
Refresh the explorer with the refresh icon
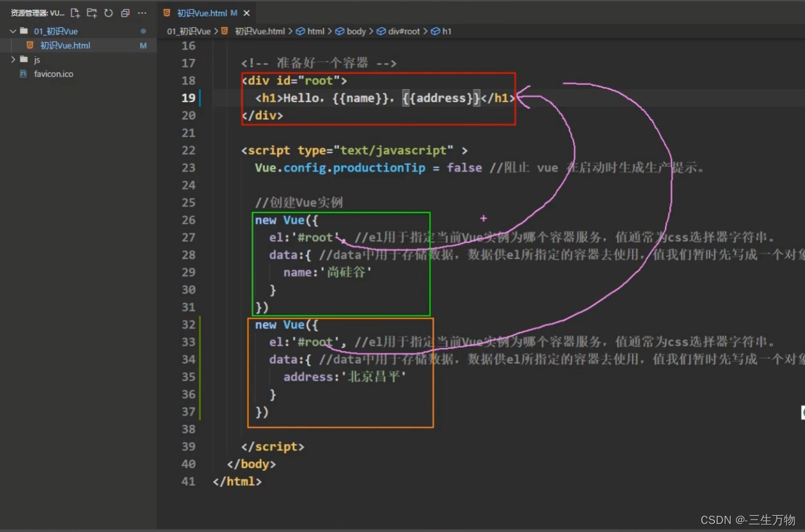point(109,12)
